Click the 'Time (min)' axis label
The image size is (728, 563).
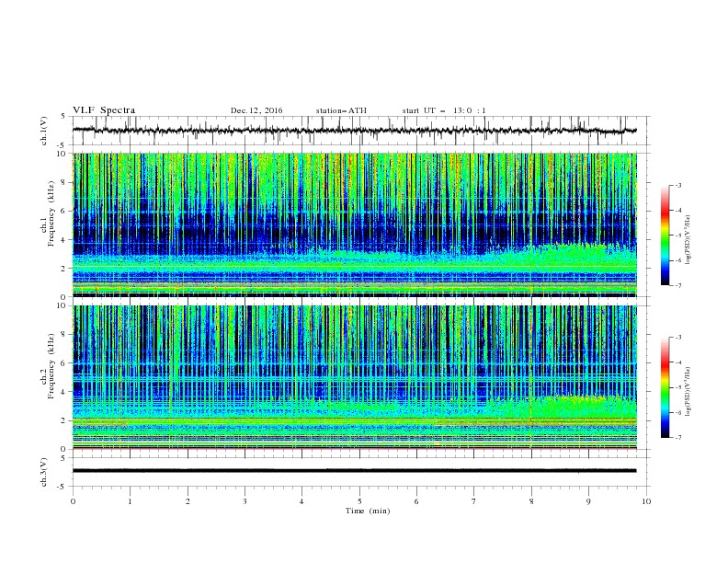tap(368, 511)
